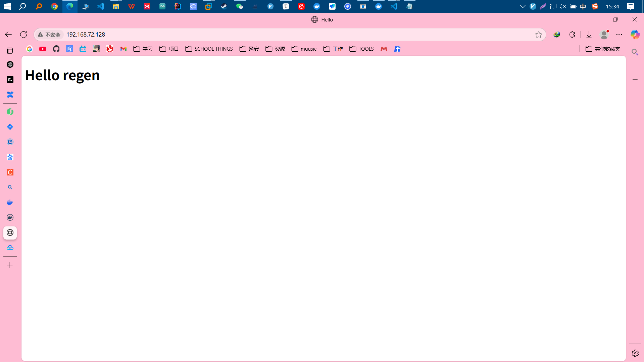Open sidebar settings gear icon
This screenshot has height=362, width=644.
(x=635, y=353)
